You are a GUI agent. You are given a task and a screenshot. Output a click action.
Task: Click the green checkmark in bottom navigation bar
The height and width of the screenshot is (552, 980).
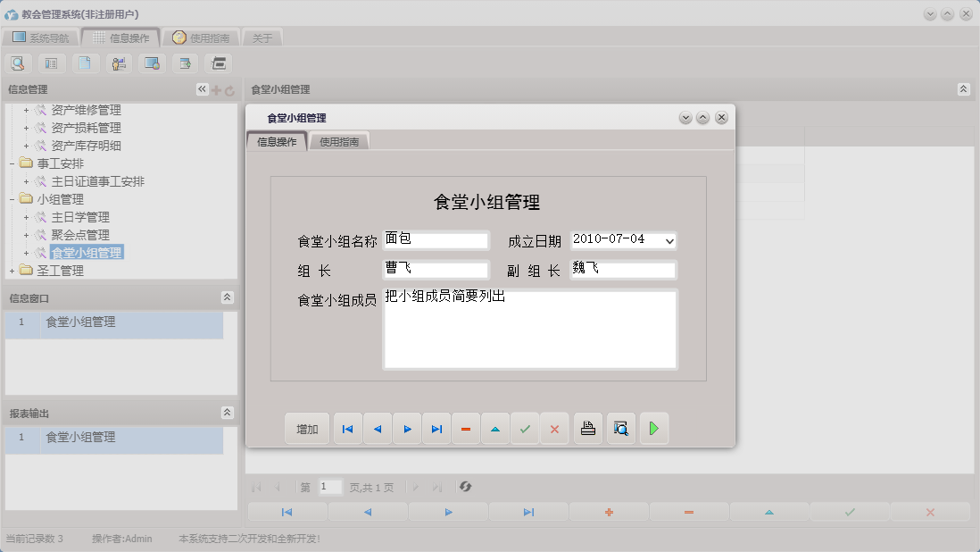pos(850,512)
